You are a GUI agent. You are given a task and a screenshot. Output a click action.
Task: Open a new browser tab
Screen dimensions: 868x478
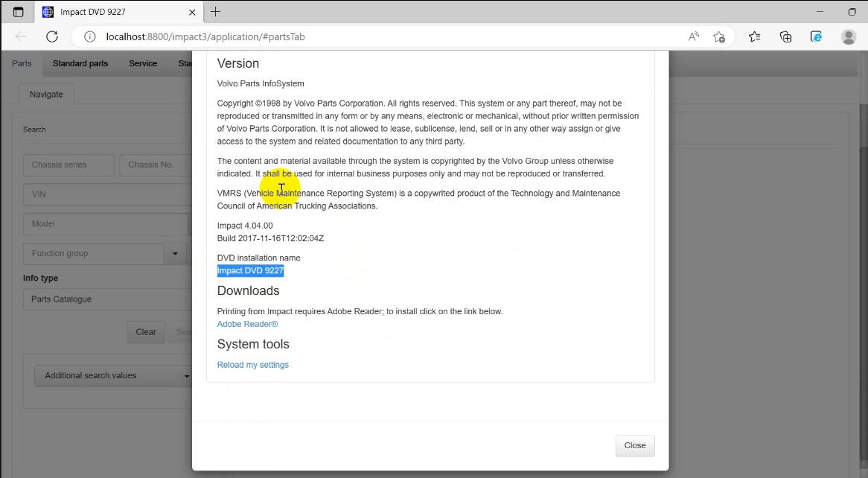[x=215, y=12]
